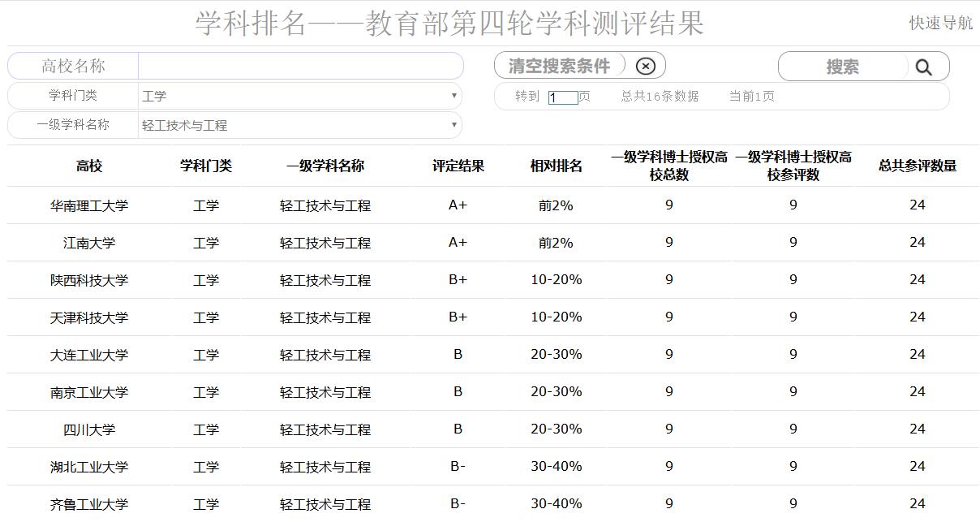Click the 总共参评数量 column header
980x522 pixels.
click(x=918, y=166)
